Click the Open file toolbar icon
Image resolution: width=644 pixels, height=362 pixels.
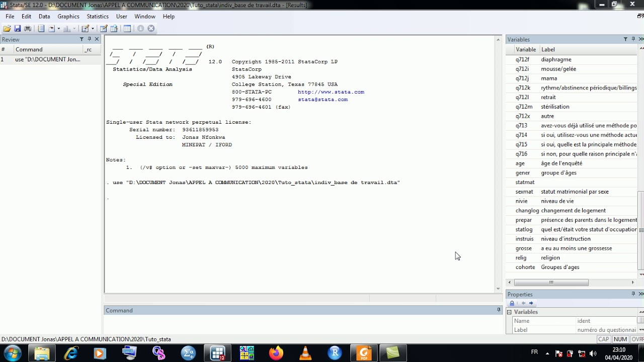(x=7, y=29)
